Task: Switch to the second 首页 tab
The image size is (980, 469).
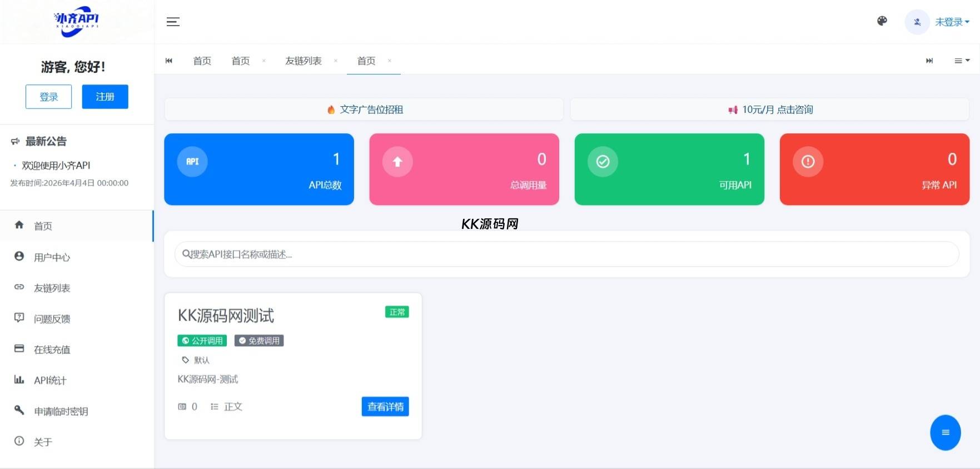Action: pyautogui.click(x=241, y=61)
